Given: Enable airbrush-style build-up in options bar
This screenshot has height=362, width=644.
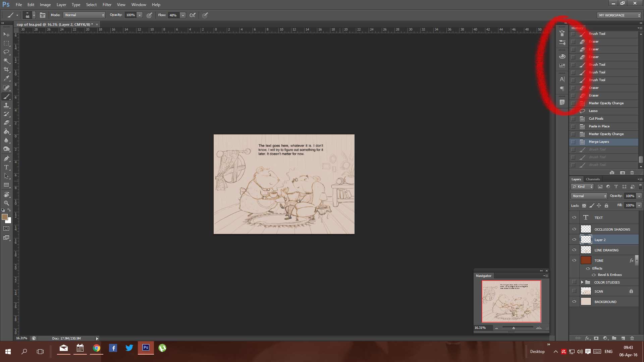Looking at the screenshot, I should click(x=193, y=15).
